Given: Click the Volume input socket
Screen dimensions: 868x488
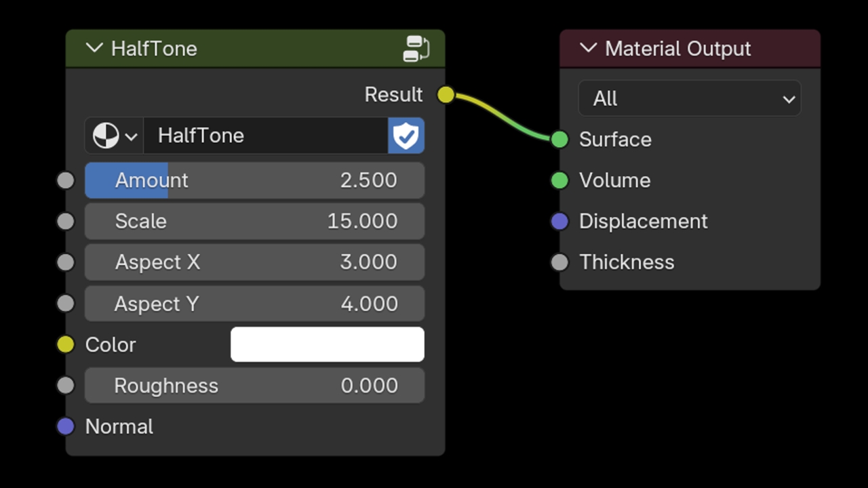Looking at the screenshot, I should [x=559, y=180].
